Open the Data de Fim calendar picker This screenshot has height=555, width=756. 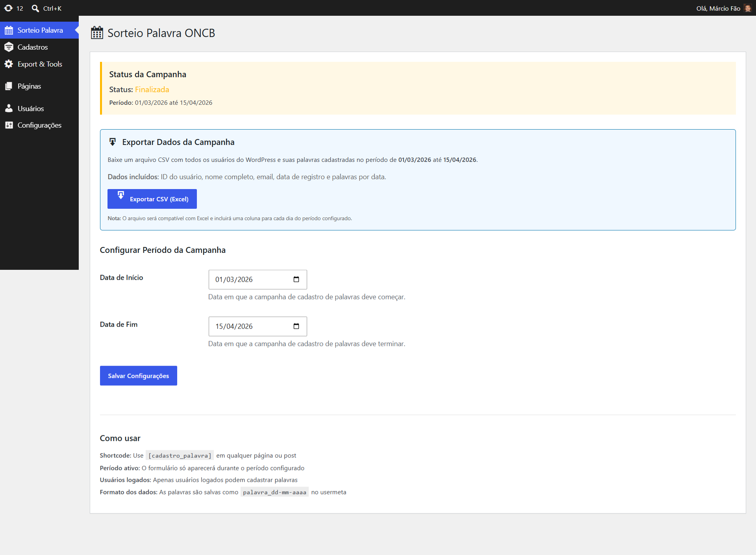click(x=296, y=327)
